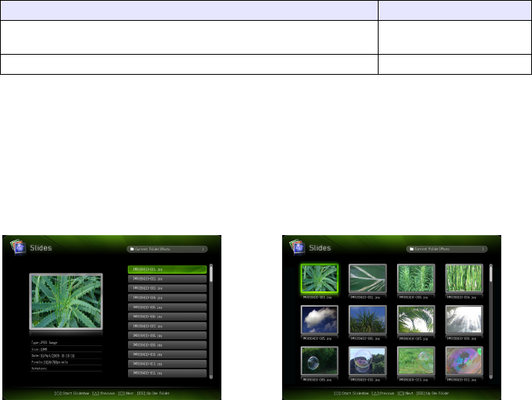Click Start Slideshow hint in list view footer

pos(72,394)
